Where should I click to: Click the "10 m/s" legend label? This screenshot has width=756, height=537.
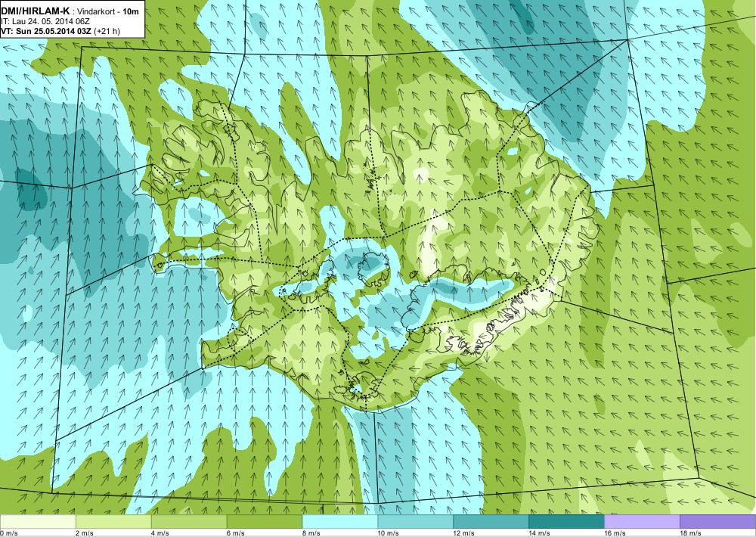click(388, 533)
